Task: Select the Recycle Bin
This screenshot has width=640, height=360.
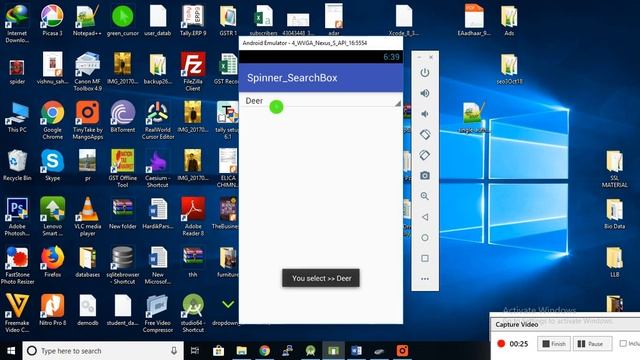Action: click(x=17, y=165)
